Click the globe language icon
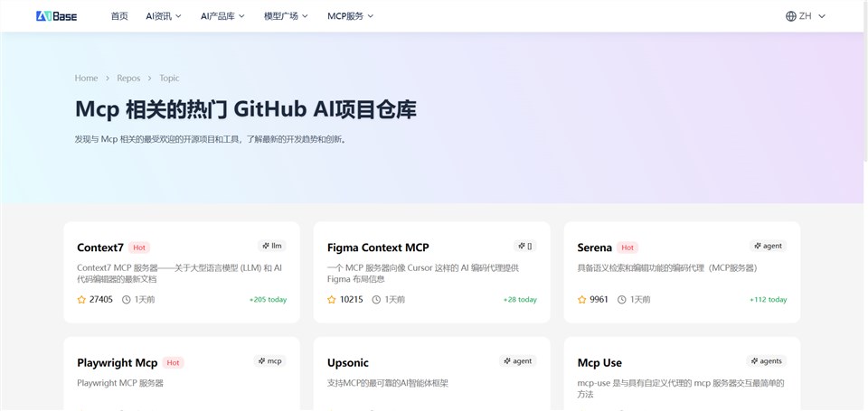868x411 pixels. point(790,16)
